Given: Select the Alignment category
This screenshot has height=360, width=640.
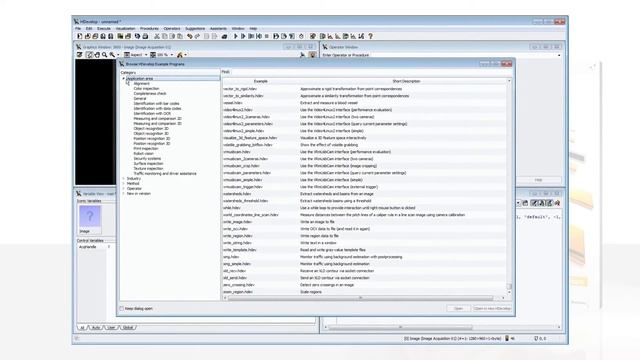Looking at the screenshot, I should click(x=142, y=84).
